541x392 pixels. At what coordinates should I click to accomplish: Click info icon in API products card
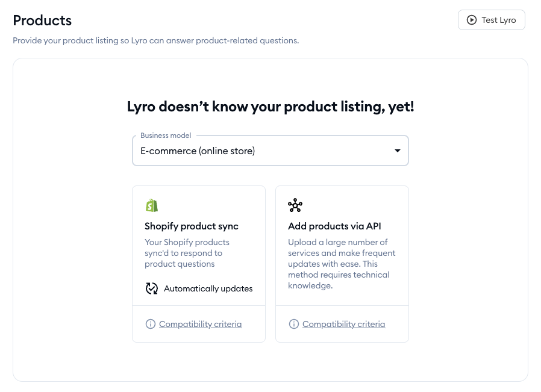[294, 324]
